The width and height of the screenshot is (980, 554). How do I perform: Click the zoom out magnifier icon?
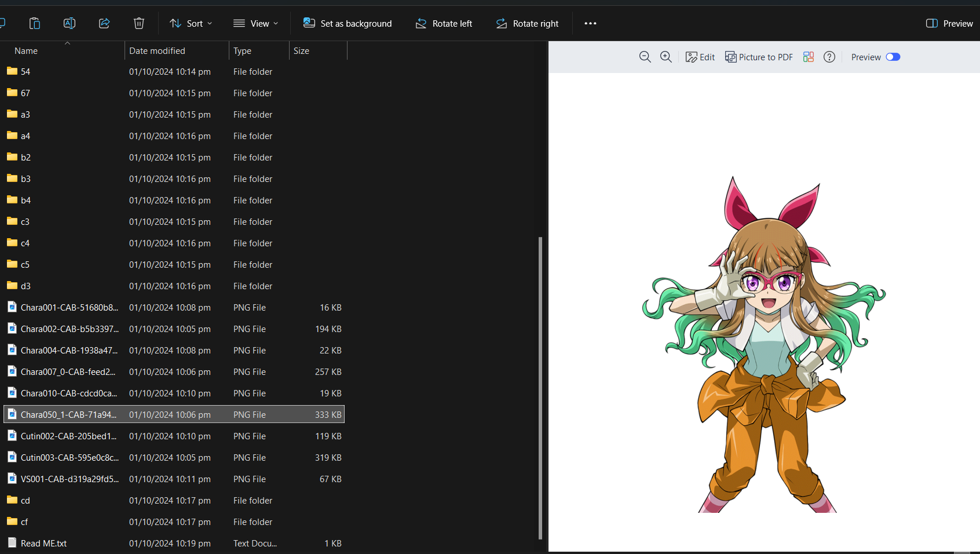(645, 57)
